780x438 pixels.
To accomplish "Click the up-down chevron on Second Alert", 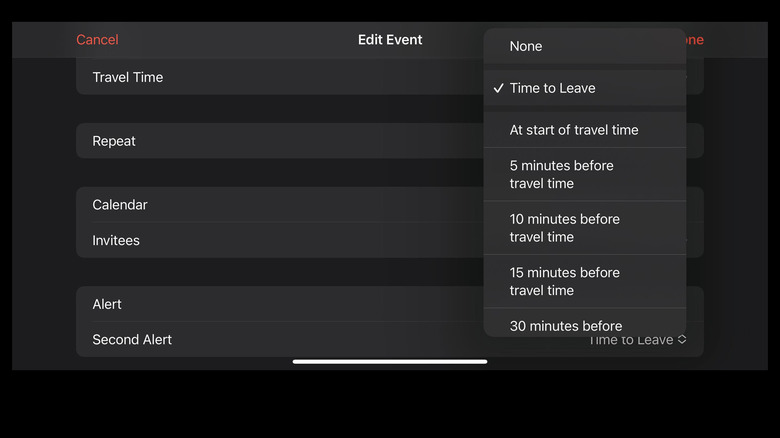I will coord(682,340).
